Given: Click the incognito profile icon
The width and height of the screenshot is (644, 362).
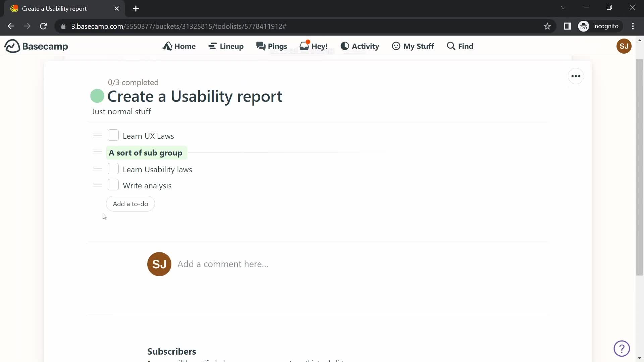Looking at the screenshot, I should click(584, 26).
